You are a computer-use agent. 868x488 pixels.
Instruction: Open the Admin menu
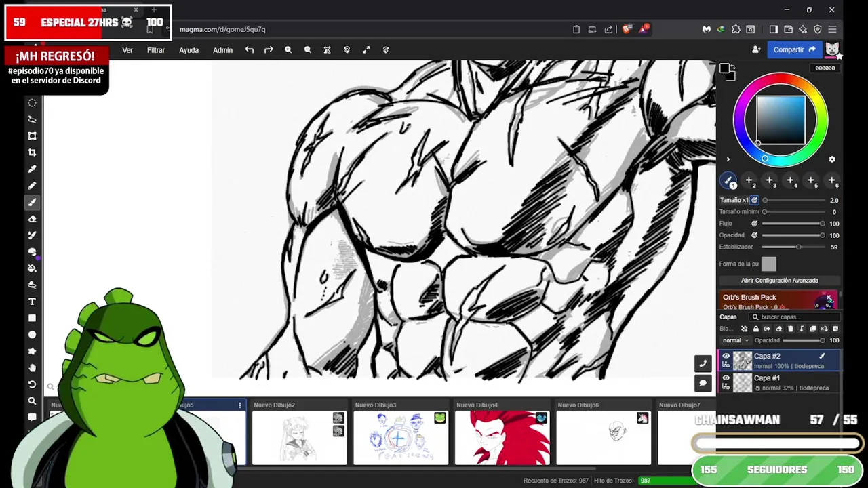coord(222,50)
